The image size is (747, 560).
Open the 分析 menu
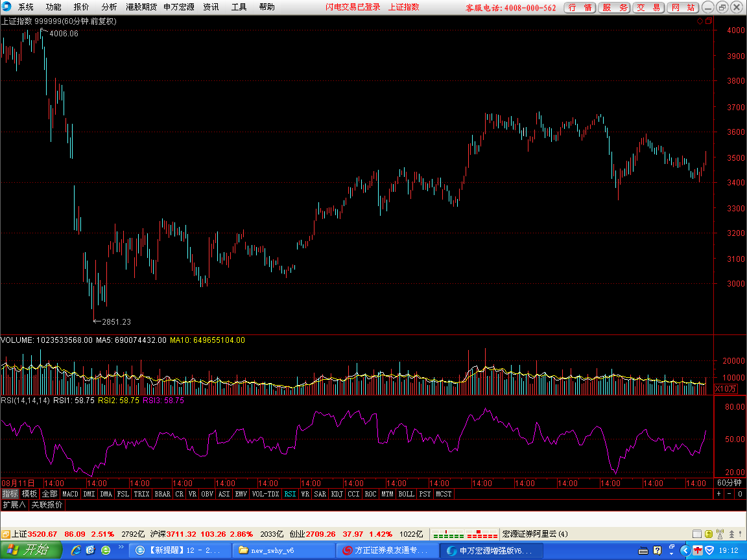(109, 7)
